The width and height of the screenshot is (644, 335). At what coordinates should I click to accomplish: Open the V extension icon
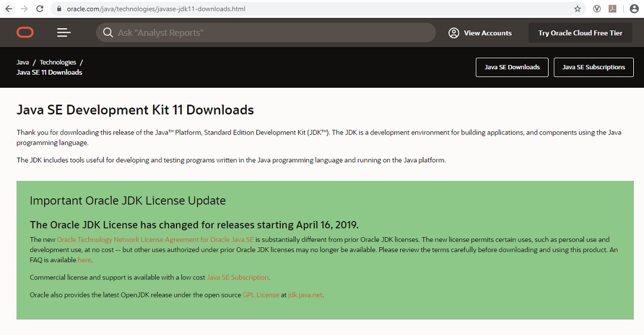pyautogui.click(x=597, y=8)
